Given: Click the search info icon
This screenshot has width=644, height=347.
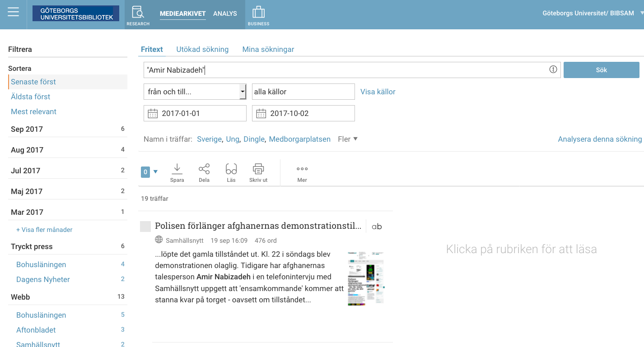Looking at the screenshot, I should pos(553,69).
